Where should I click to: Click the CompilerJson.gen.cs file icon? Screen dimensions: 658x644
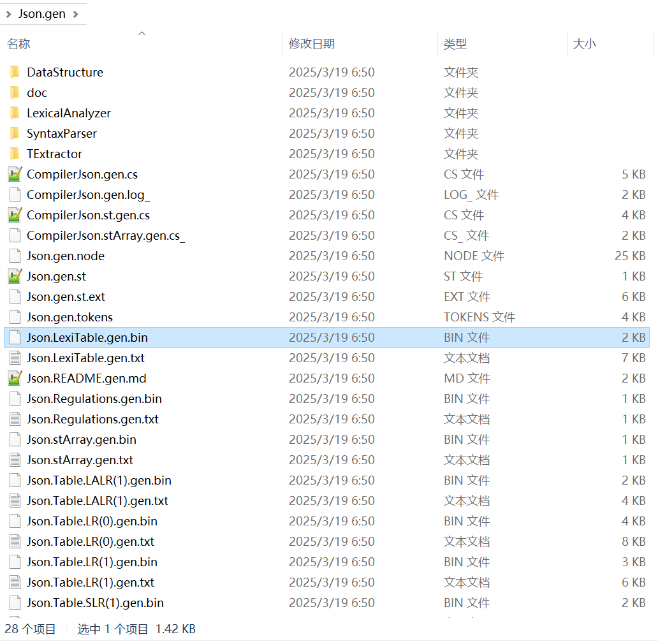[15, 174]
